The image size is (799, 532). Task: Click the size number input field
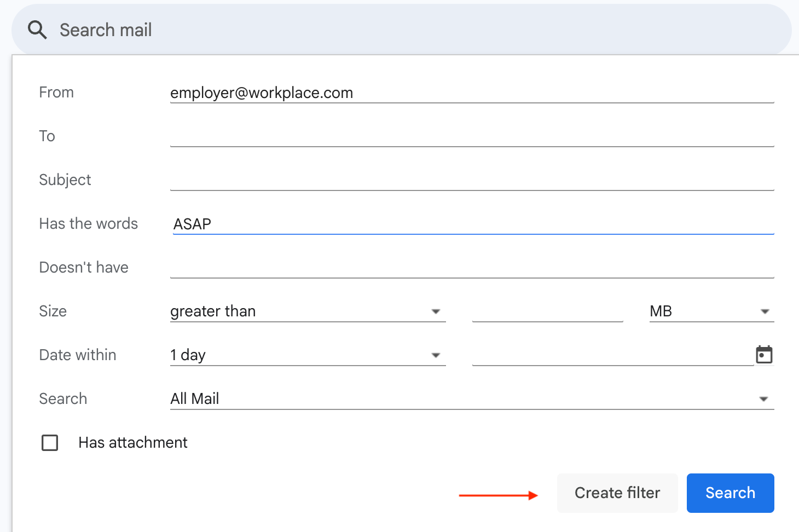pyautogui.click(x=547, y=311)
